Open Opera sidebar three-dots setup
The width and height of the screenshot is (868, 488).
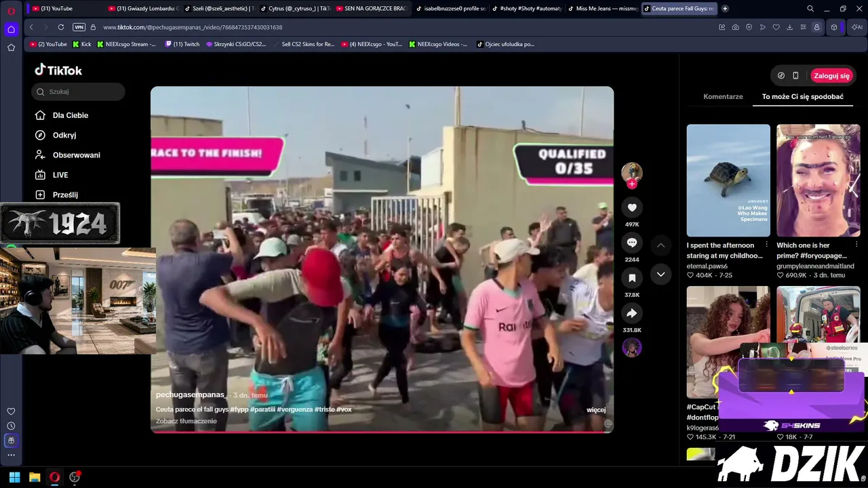[11, 455]
